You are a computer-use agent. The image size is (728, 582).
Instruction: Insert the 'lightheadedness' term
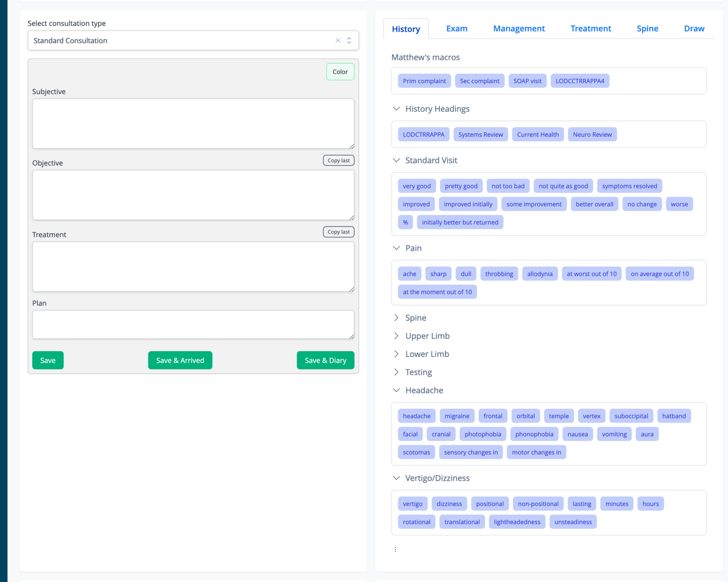coord(517,522)
